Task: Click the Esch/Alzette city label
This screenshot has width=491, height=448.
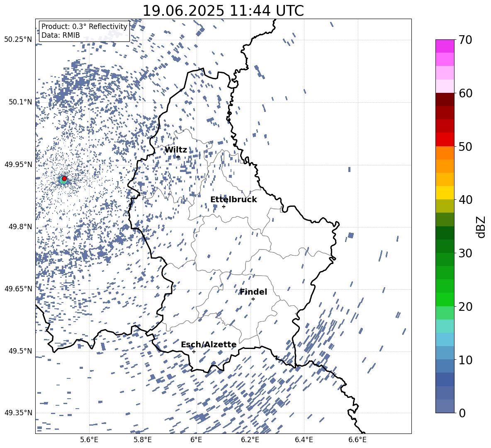Action: (x=209, y=345)
